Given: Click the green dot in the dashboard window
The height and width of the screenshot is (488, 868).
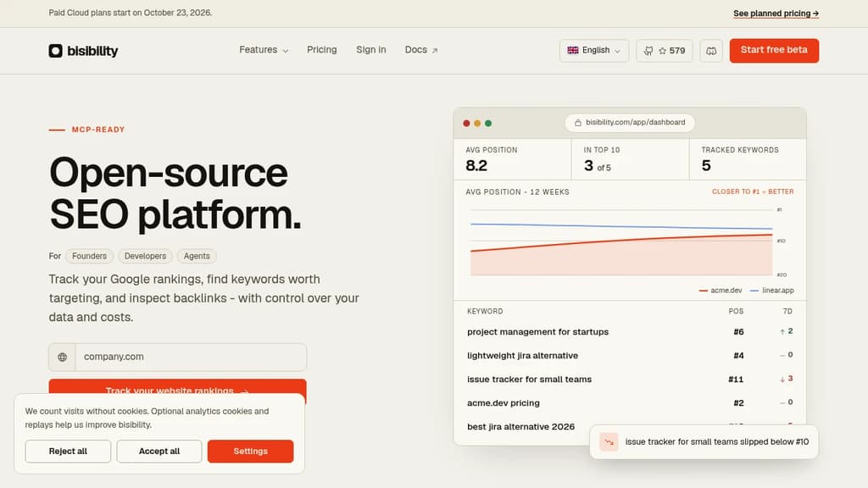Looking at the screenshot, I should point(488,124).
